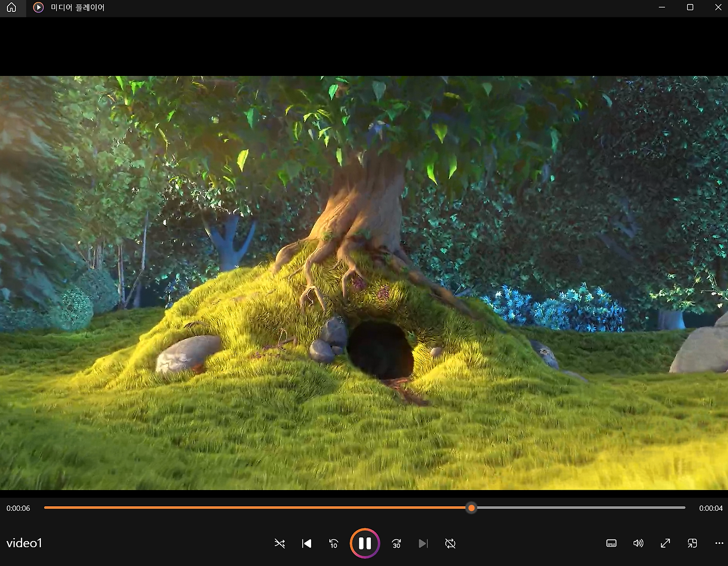
Task: Pause the video playback
Action: coord(365,544)
